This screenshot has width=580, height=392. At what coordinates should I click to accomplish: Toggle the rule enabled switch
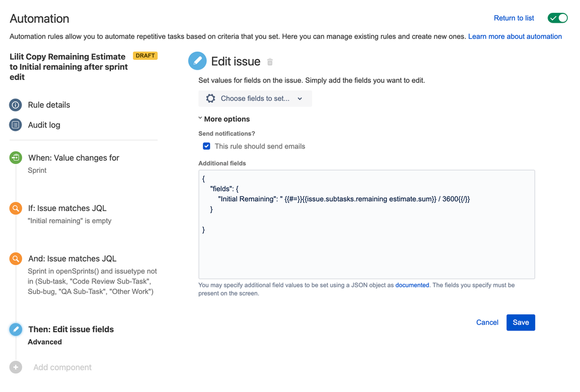pyautogui.click(x=557, y=18)
